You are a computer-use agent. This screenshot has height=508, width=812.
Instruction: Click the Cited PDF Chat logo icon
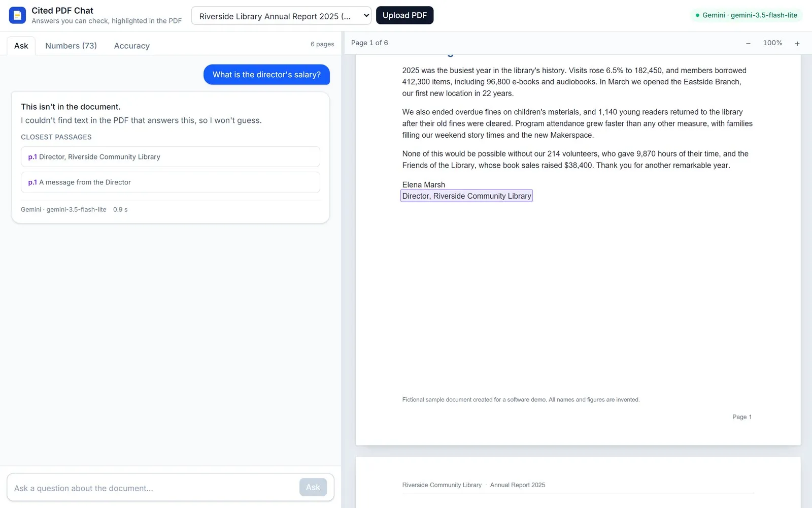tap(17, 15)
